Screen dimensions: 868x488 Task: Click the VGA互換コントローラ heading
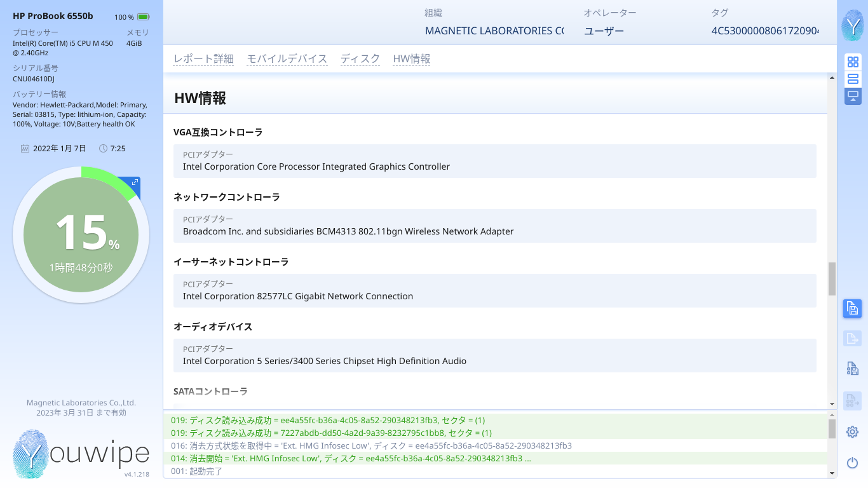point(218,132)
